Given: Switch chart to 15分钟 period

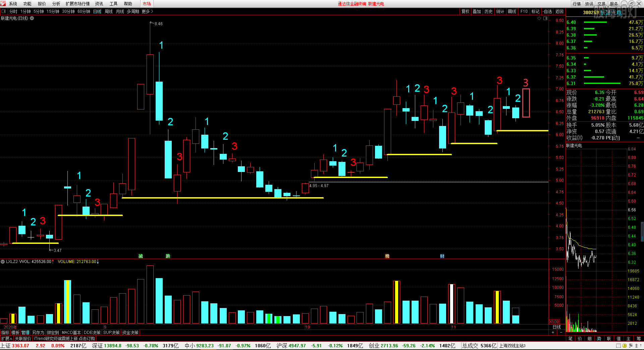Looking at the screenshot, I should 53,11.
